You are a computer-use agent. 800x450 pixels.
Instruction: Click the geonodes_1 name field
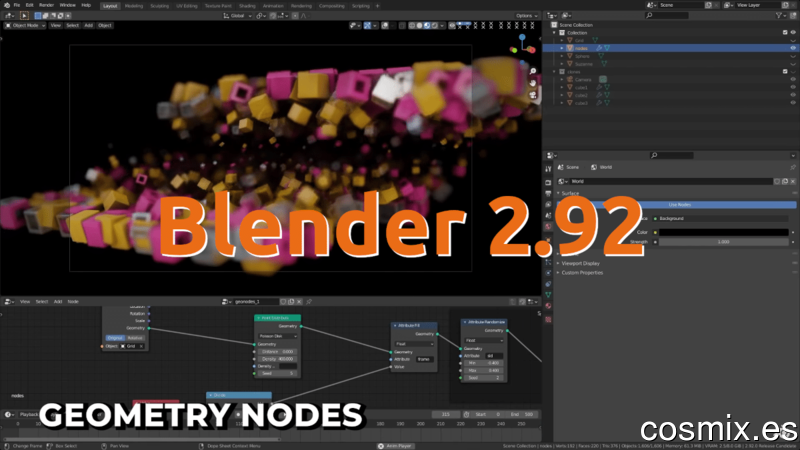pyautogui.click(x=255, y=302)
